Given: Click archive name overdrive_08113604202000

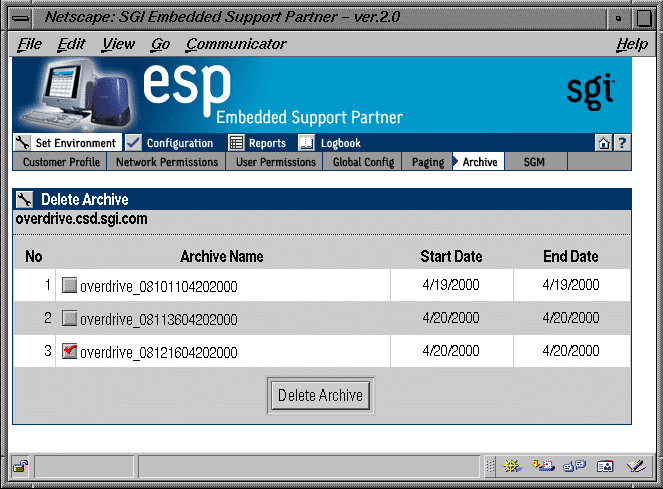Looking at the screenshot, I should pyautogui.click(x=159, y=319).
